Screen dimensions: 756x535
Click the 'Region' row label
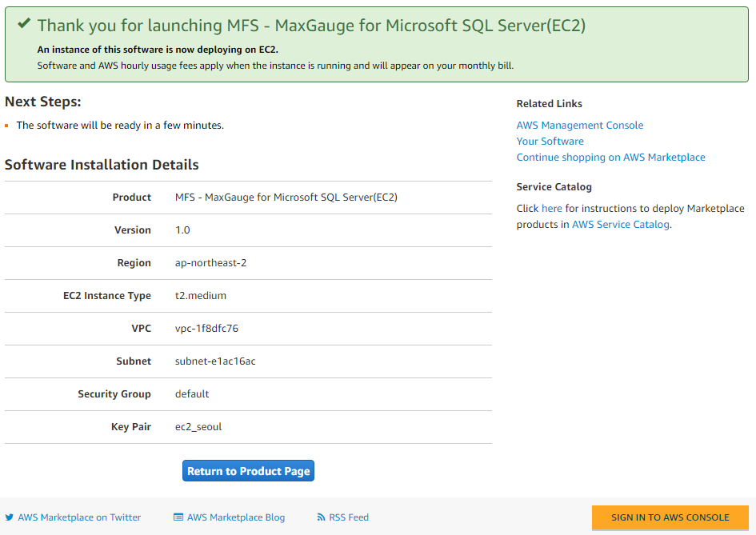pos(134,262)
